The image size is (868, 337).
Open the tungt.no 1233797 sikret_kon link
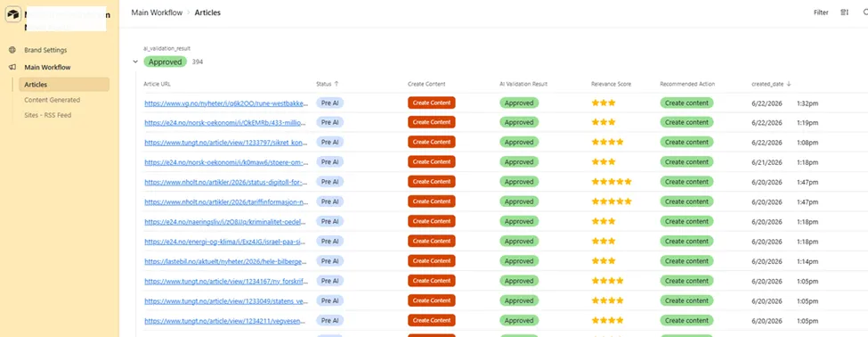pos(225,143)
